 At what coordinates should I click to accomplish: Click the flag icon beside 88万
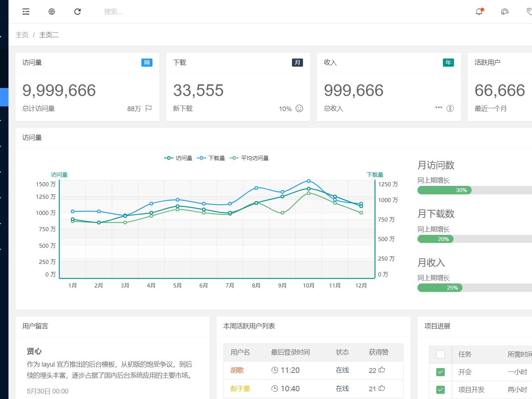point(148,108)
